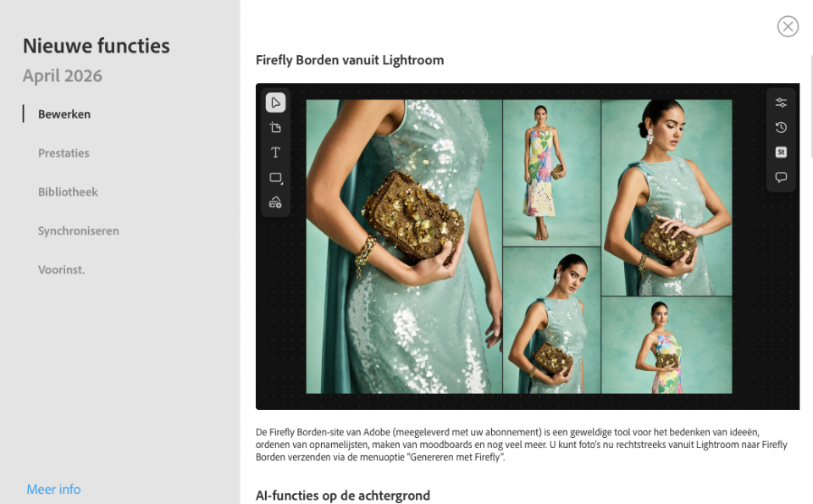
Task: Open the Bibliotheek section
Action: 68,191
